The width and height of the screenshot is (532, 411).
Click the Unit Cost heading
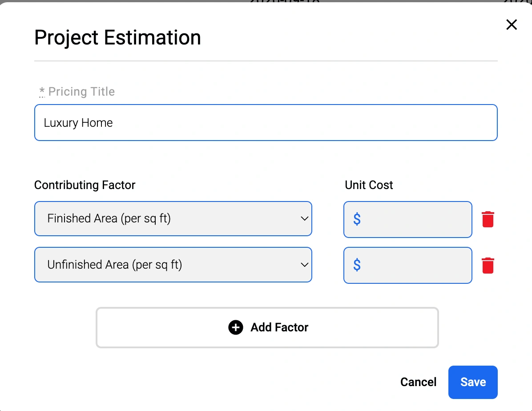click(x=369, y=185)
